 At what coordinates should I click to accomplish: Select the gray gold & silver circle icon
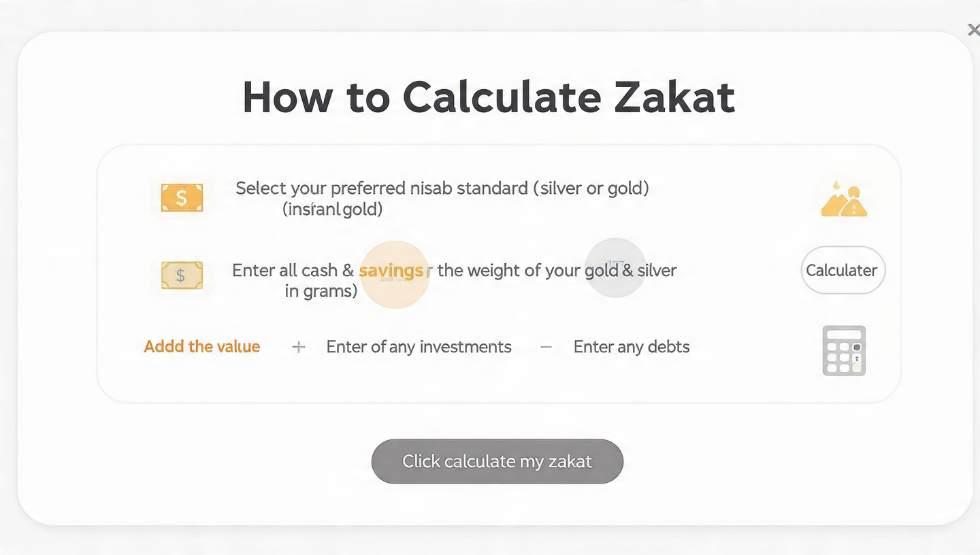[x=615, y=268]
